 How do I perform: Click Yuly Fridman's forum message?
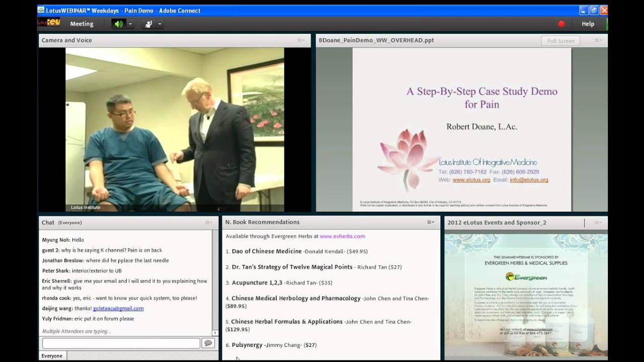(88, 318)
